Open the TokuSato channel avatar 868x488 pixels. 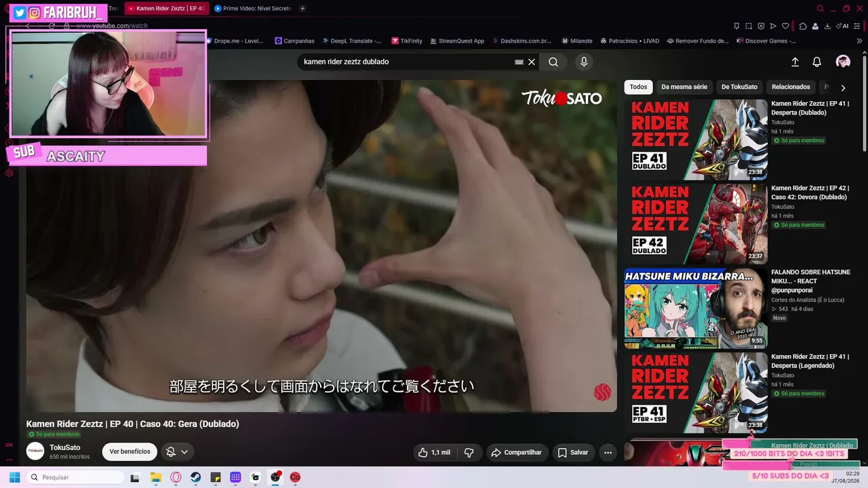(x=35, y=451)
